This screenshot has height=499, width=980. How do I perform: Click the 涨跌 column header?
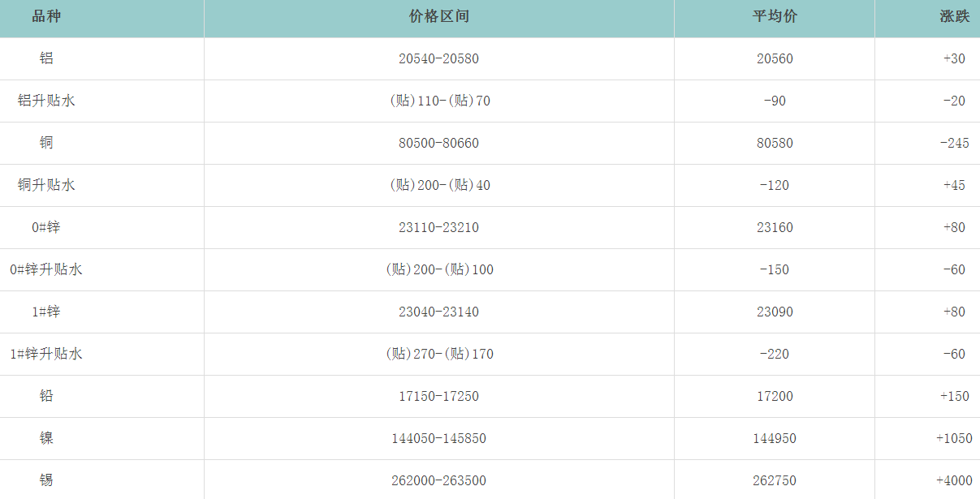pos(954,17)
